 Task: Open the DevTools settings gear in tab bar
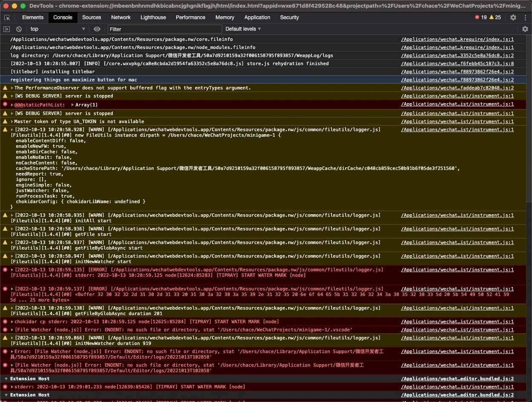513,17
